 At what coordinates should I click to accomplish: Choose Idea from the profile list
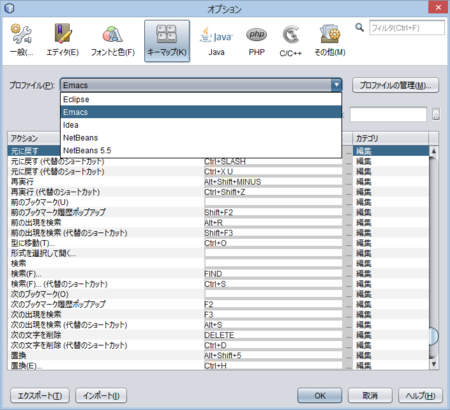[x=201, y=125]
